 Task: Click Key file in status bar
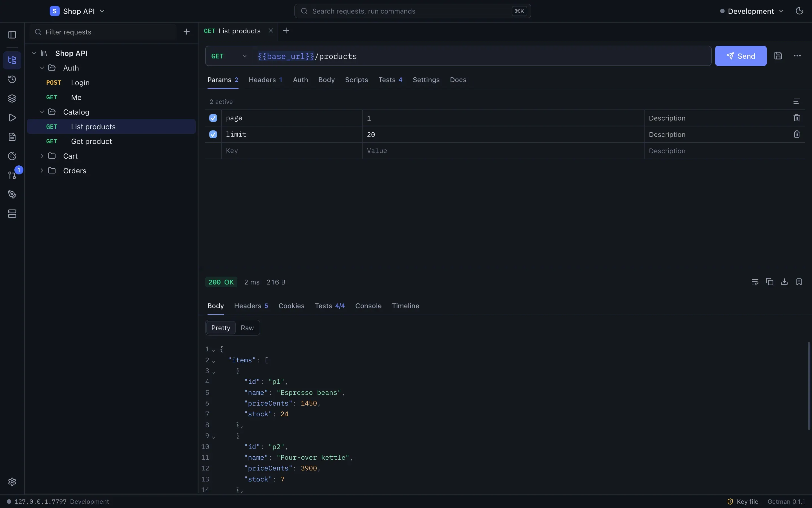[x=743, y=502]
